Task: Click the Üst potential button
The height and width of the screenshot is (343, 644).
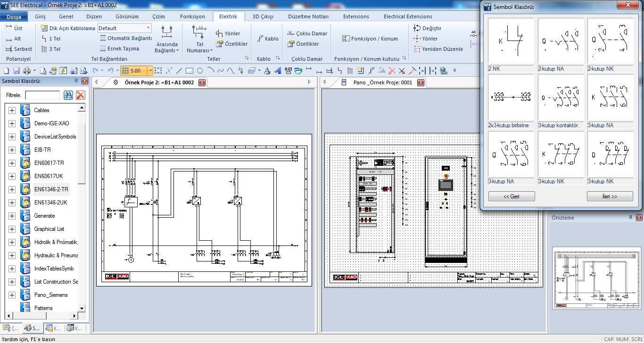Action: (14, 28)
